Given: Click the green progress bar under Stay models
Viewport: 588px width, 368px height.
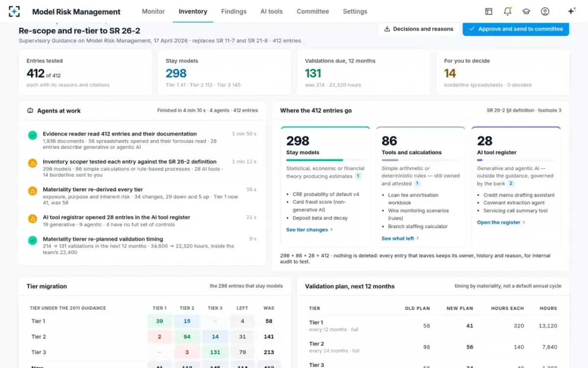Looking at the screenshot, I should [315, 160].
